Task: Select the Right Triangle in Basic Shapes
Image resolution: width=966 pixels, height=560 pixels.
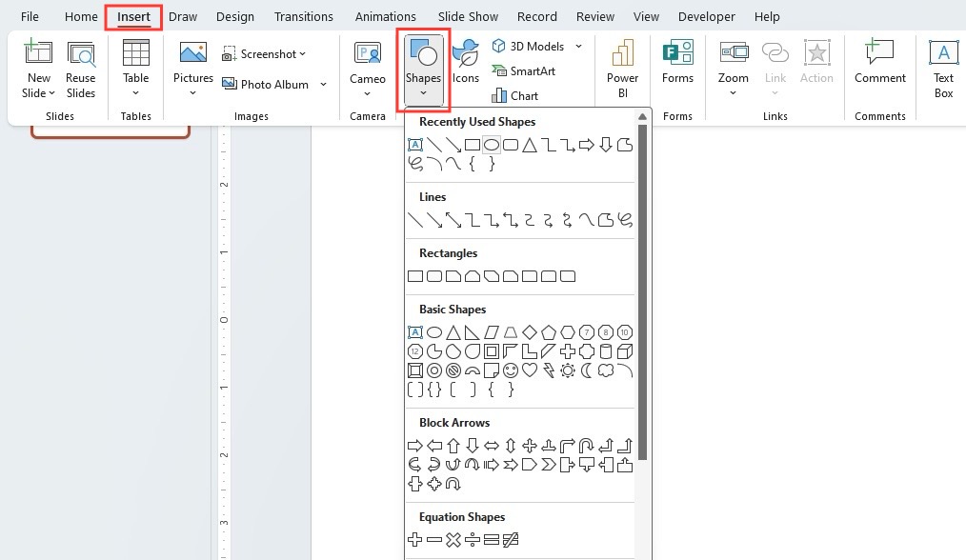Action: tap(472, 332)
